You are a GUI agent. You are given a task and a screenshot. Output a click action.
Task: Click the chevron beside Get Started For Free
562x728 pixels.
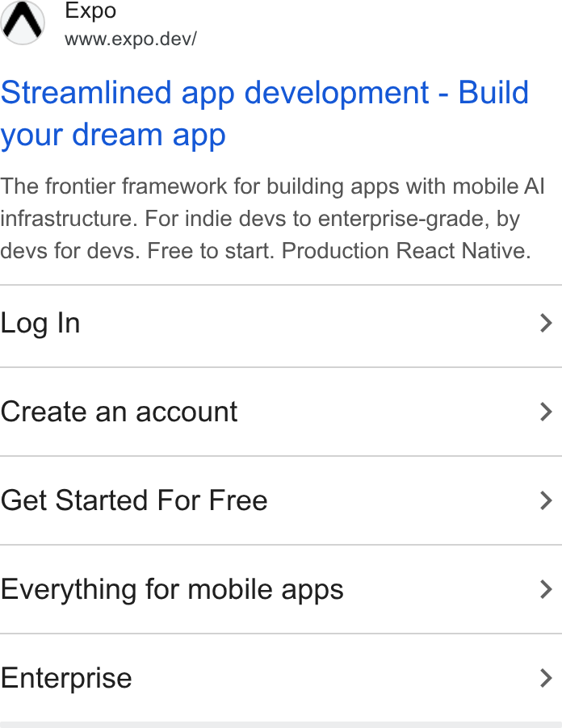(546, 500)
